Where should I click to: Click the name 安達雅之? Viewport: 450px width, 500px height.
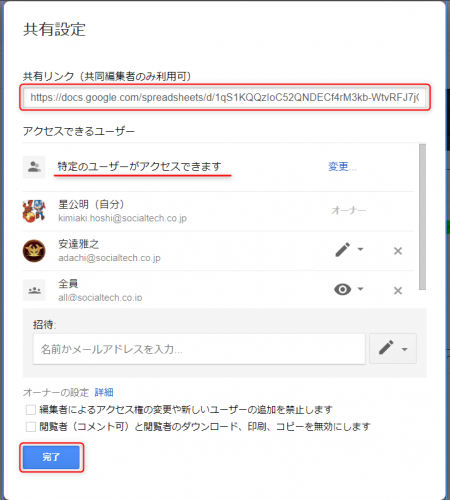click(79, 244)
